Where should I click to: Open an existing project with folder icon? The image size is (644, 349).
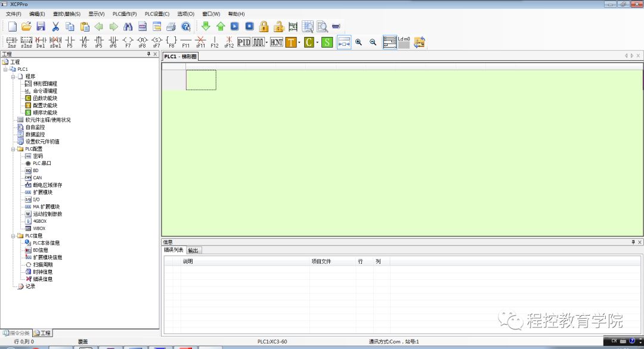26,27
